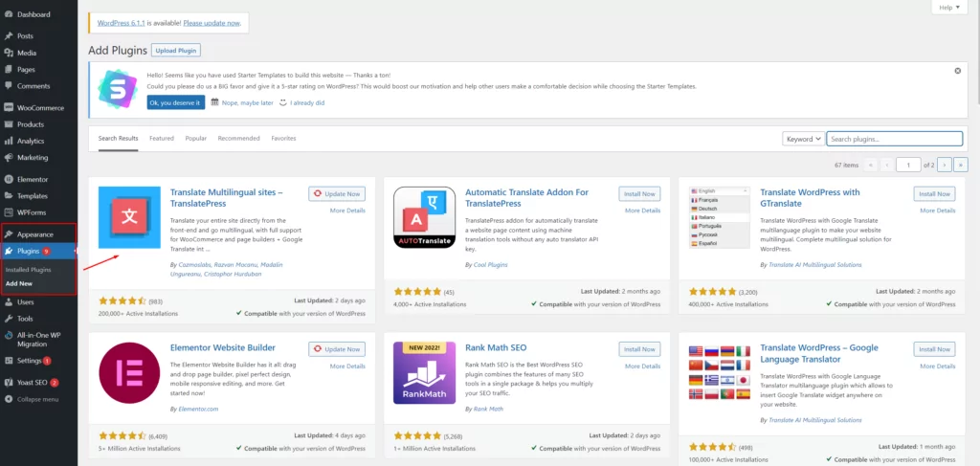Viewport: 980px width, 466px height.
Task: Click the current page number field
Action: pyautogui.click(x=908, y=165)
